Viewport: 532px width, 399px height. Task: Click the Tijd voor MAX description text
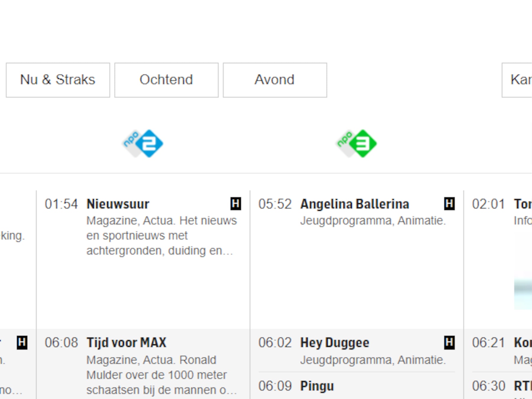[161, 375]
